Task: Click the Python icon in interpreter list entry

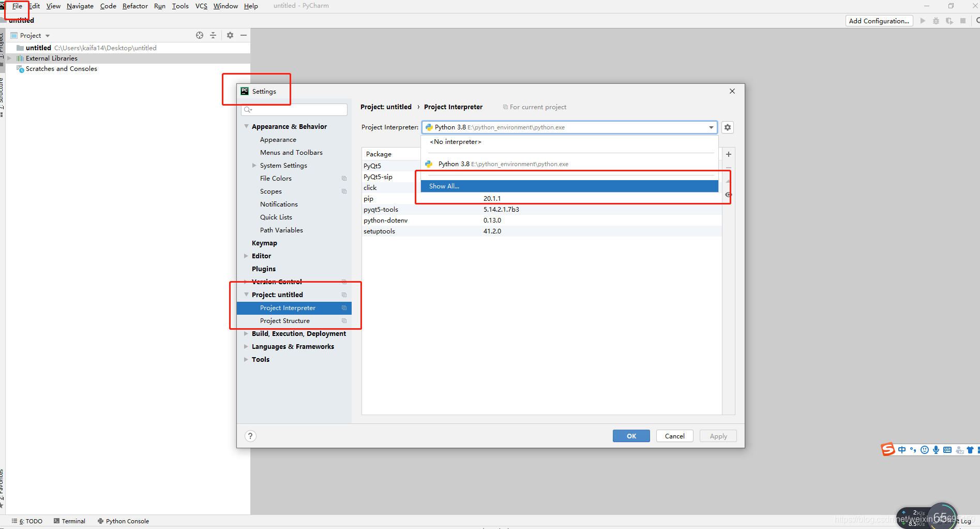Action: click(429, 164)
